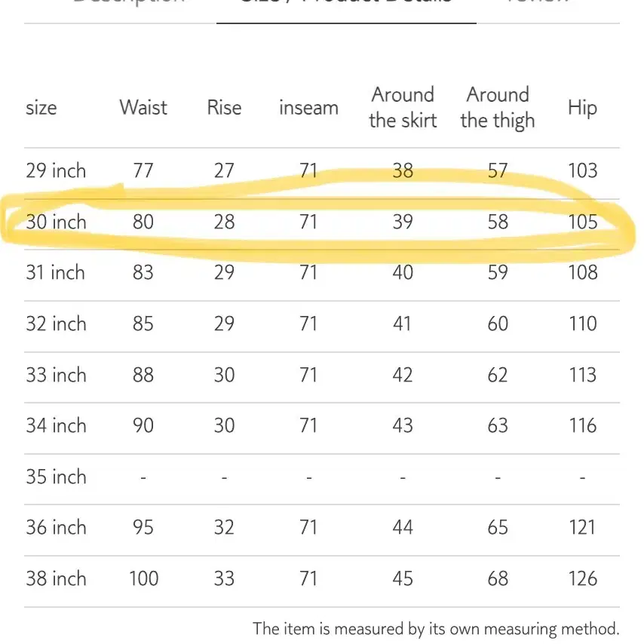The width and height of the screenshot is (644, 644).
Task: Click the 36 inch size label
Action: tap(57, 527)
